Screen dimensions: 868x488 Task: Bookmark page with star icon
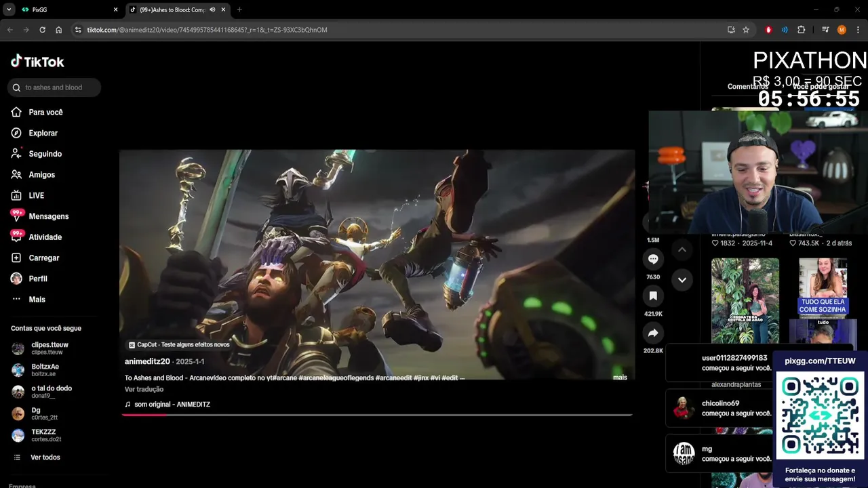(x=746, y=30)
